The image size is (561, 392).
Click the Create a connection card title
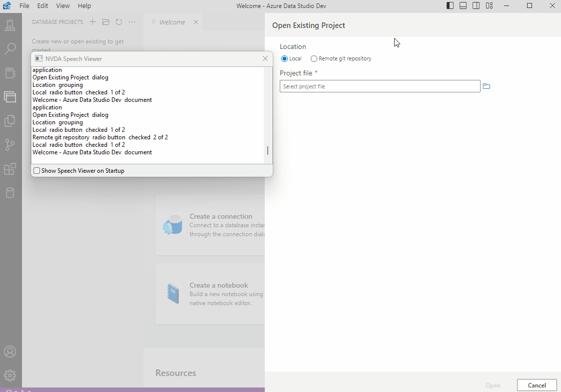pos(221,216)
